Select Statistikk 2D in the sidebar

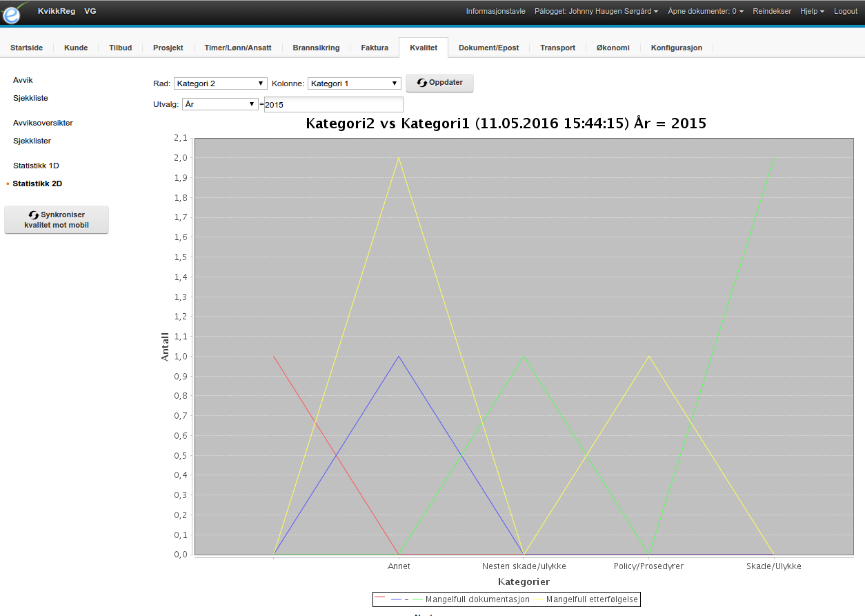37,183
